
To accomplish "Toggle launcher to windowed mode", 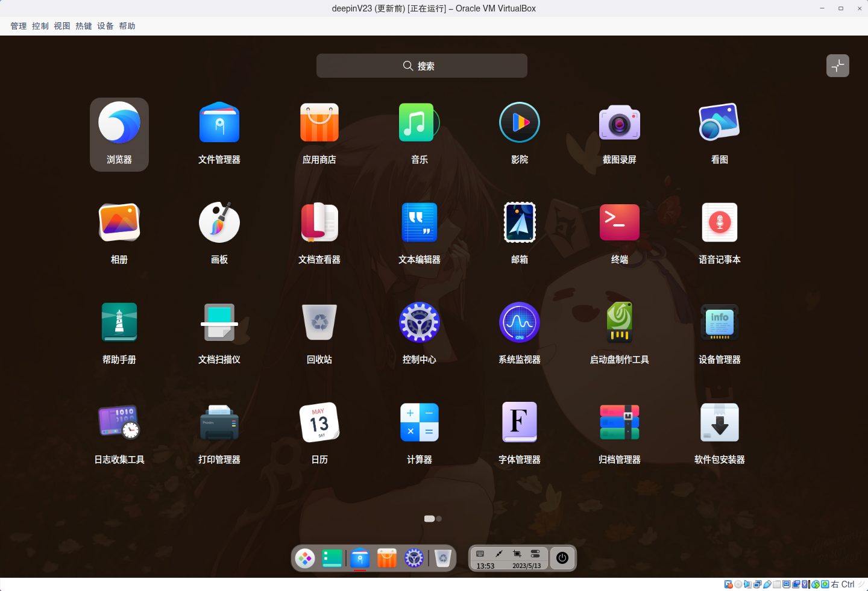I will pos(837,66).
